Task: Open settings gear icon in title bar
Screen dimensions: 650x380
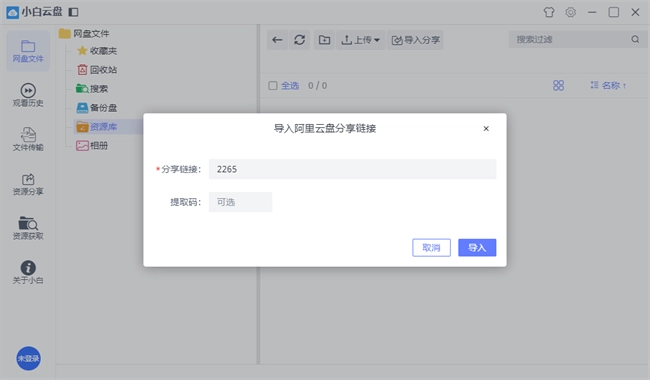Action: (570, 12)
